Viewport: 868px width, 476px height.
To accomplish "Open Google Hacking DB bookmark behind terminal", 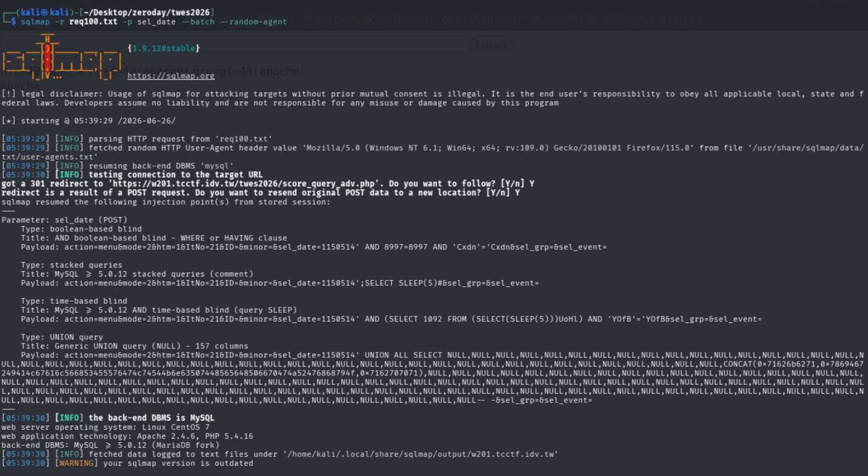I will point(653,19).
